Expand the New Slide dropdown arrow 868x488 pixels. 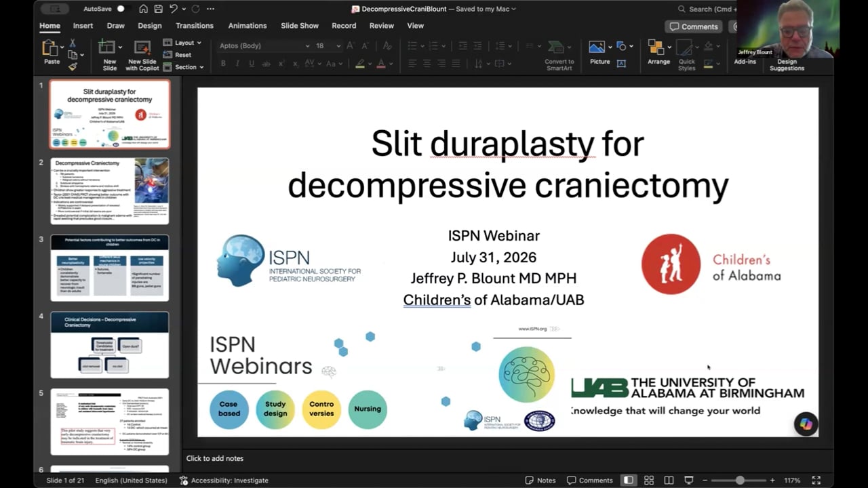tap(120, 47)
